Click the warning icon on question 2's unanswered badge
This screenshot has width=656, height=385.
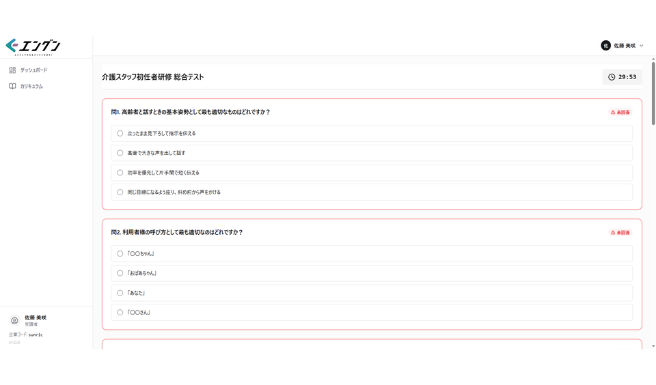(x=613, y=232)
